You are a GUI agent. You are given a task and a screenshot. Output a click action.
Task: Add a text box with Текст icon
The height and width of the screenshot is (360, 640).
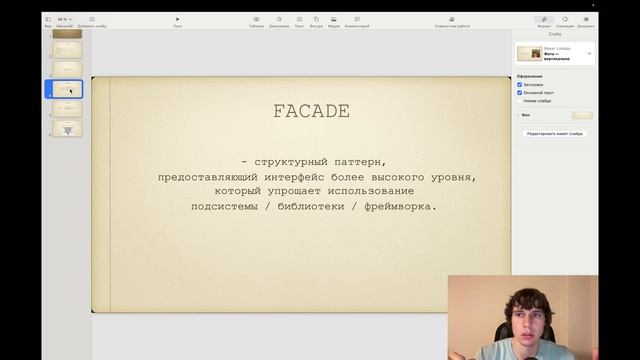click(299, 19)
